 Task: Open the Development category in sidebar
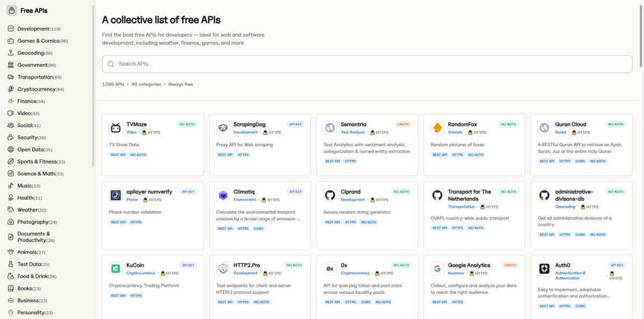33,29
